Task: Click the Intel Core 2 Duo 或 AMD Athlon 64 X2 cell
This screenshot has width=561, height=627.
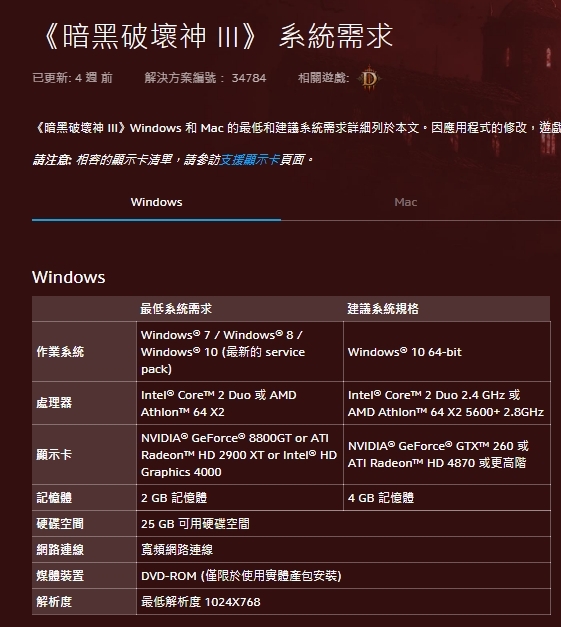Action: click(x=240, y=403)
